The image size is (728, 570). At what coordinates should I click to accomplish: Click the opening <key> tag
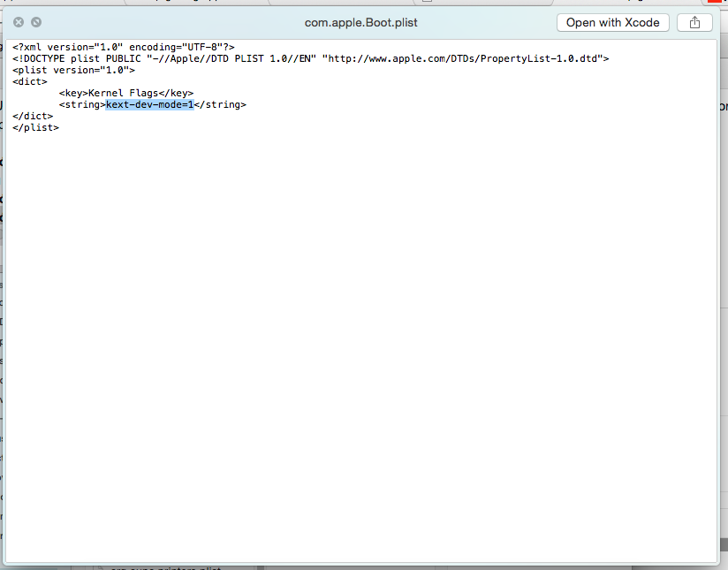73,93
